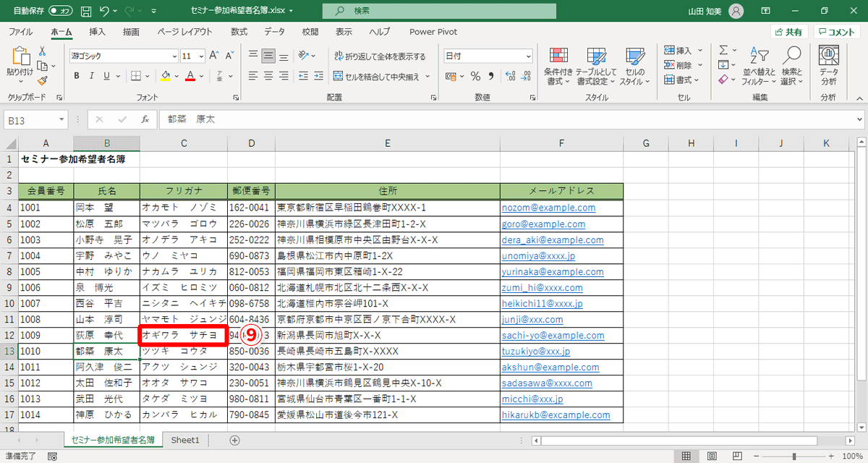The height and width of the screenshot is (463, 868).
Task: Open the 数式 ribbon tab
Action: (239, 32)
